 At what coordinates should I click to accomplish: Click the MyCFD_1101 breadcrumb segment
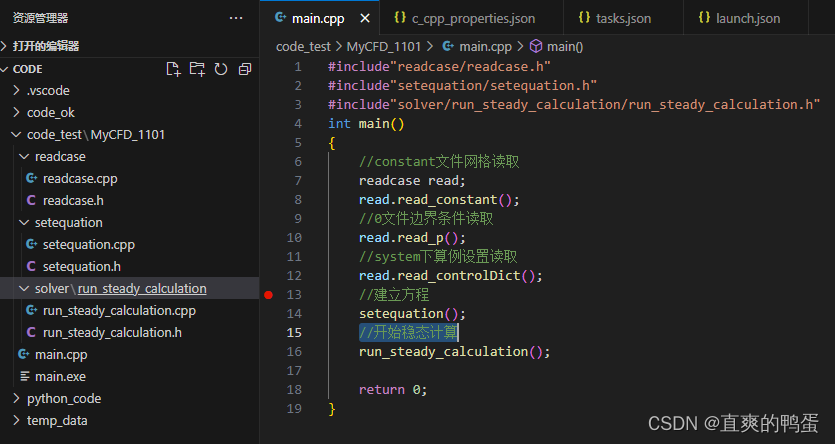click(383, 47)
